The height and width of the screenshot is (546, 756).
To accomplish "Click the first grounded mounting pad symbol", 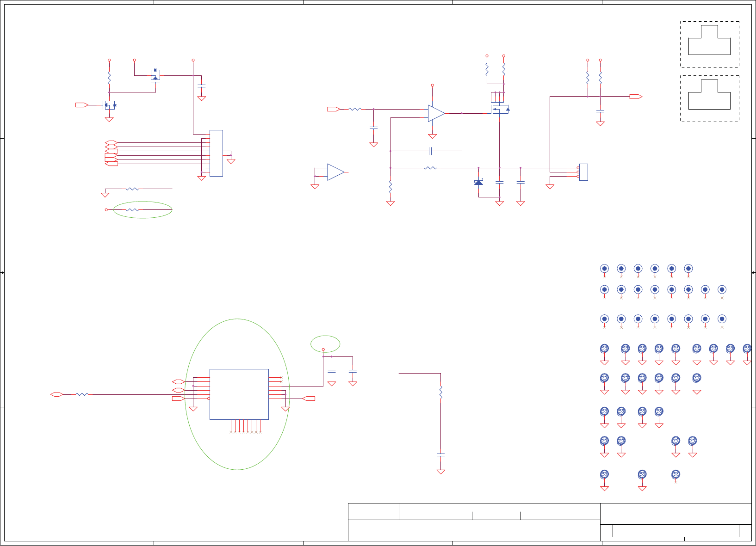I will pyautogui.click(x=604, y=349).
